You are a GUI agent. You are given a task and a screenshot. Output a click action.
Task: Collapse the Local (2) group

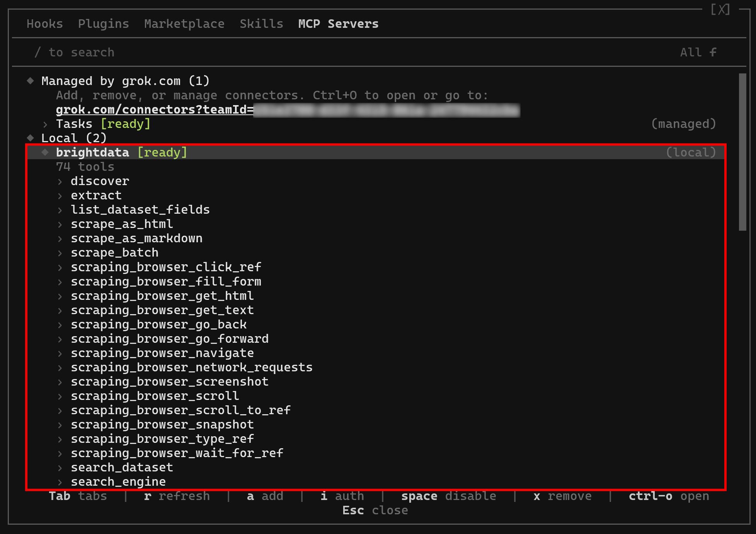pos(30,138)
